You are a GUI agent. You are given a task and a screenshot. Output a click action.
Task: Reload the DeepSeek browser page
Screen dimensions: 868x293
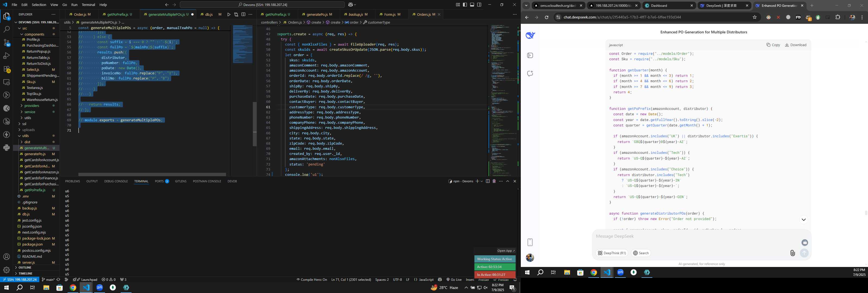coord(547,17)
